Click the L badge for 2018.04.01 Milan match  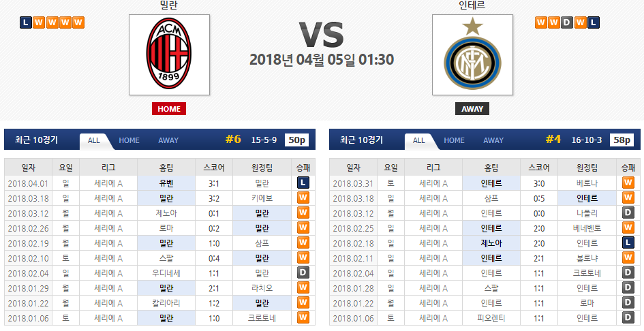(303, 183)
